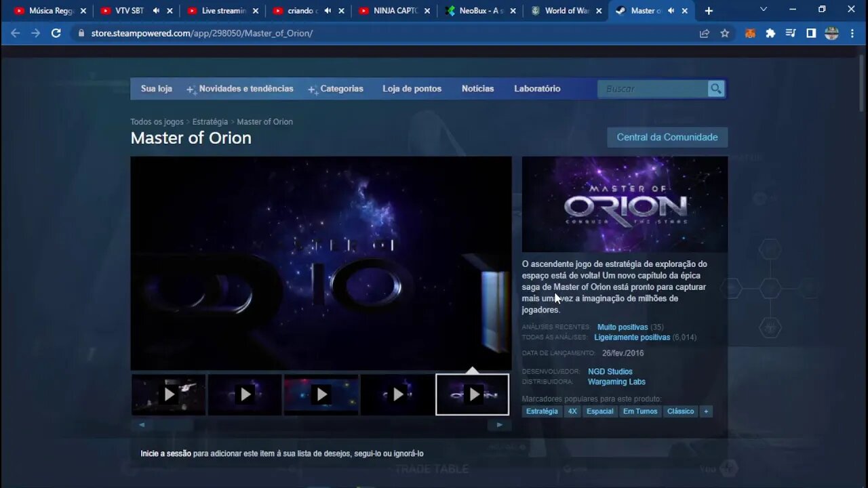Viewport: 868px width, 488px height.
Task: Open Loja de pontos menu item
Action: [412, 89]
